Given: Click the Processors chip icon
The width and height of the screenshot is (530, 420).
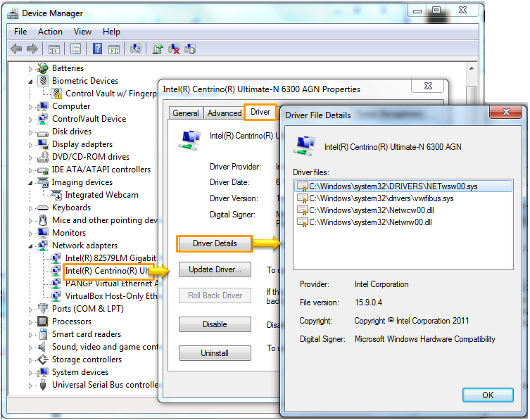Looking at the screenshot, I should [x=43, y=322].
